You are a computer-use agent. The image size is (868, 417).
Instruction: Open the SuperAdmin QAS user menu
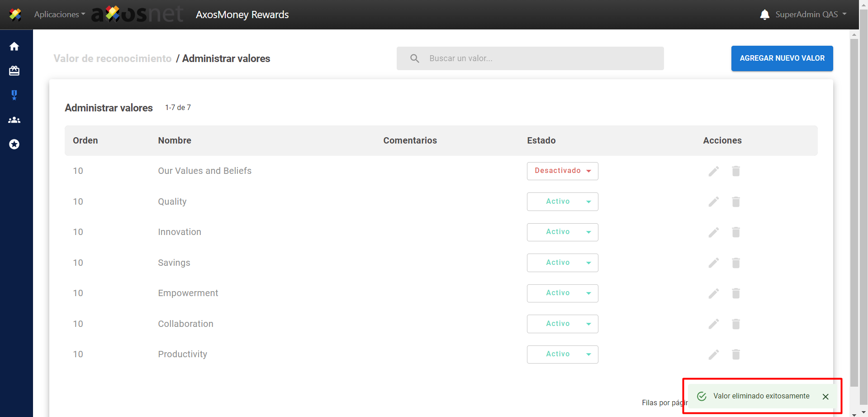pyautogui.click(x=811, y=14)
